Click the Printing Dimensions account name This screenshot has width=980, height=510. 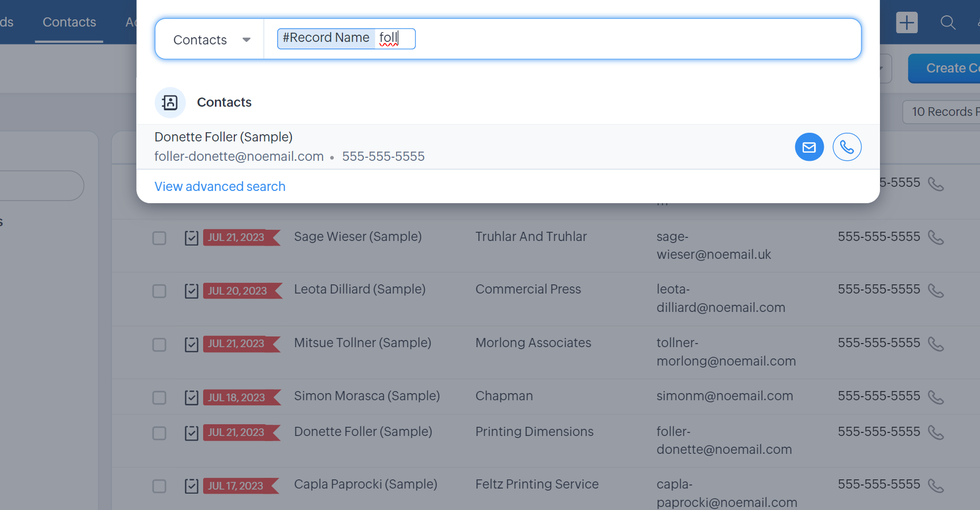click(534, 431)
